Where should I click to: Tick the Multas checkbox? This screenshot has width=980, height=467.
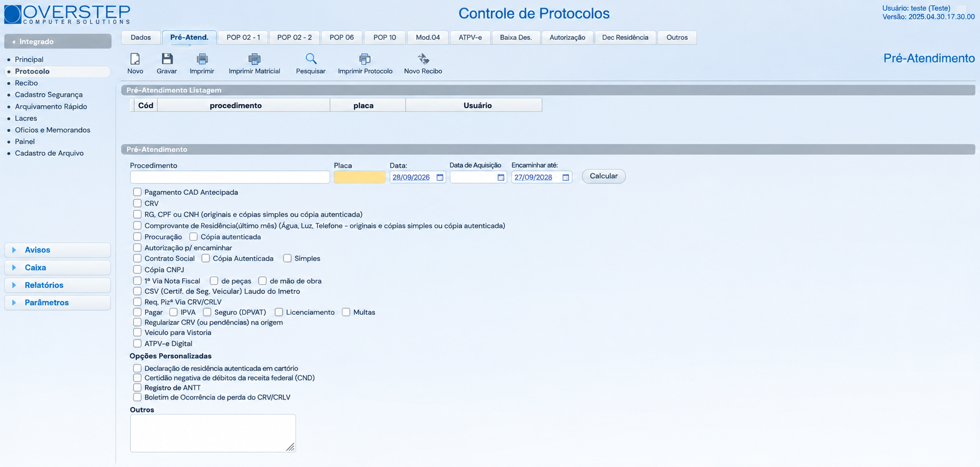pos(346,312)
